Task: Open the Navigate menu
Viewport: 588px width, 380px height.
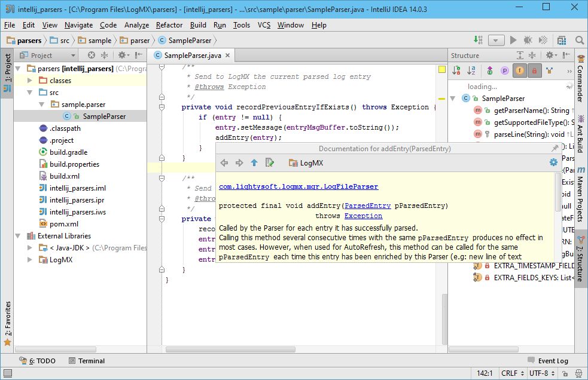Action: [78, 24]
